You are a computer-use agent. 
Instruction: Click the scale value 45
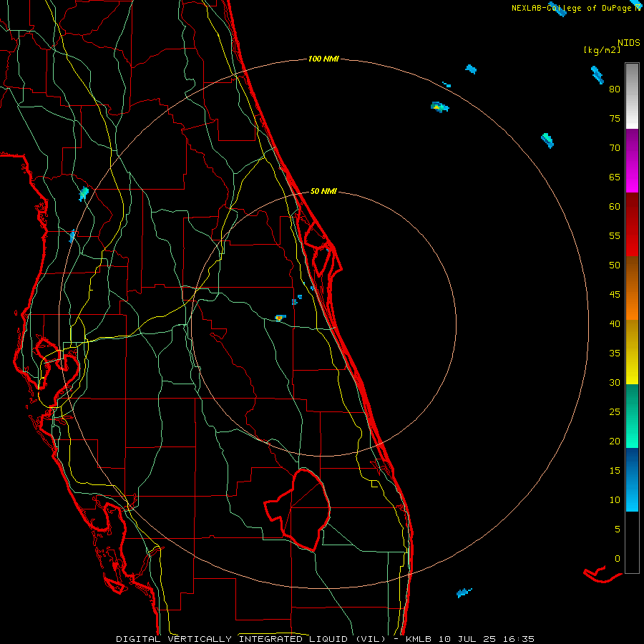(615, 295)
